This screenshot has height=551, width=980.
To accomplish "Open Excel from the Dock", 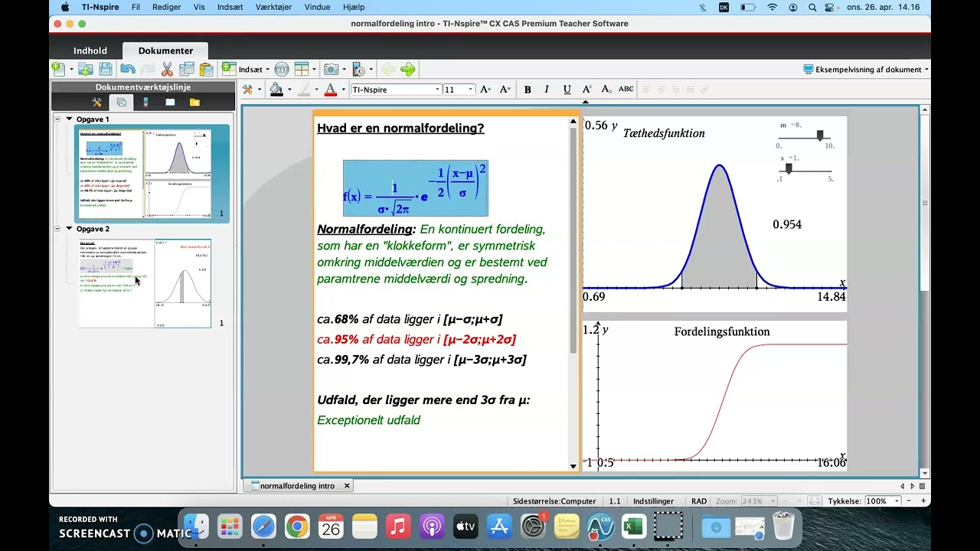I will click(x=632, y=527).
